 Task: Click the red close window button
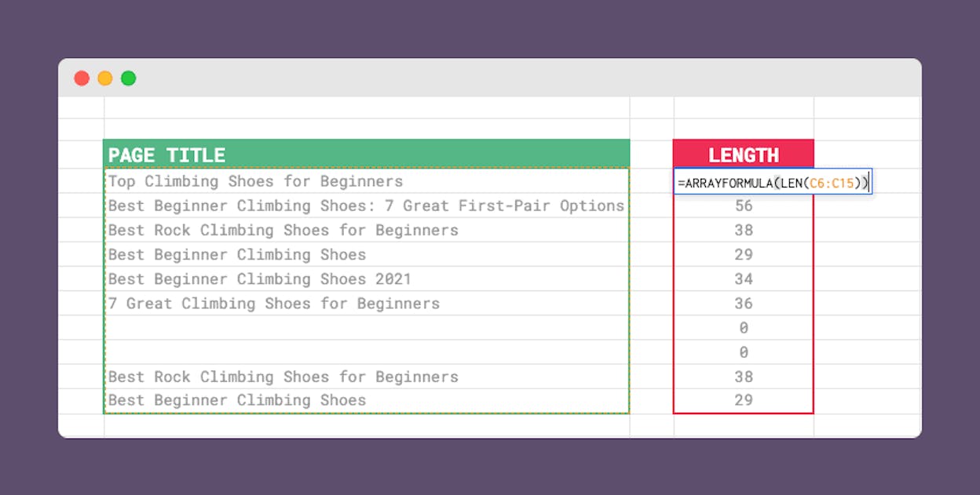(82, 78)
